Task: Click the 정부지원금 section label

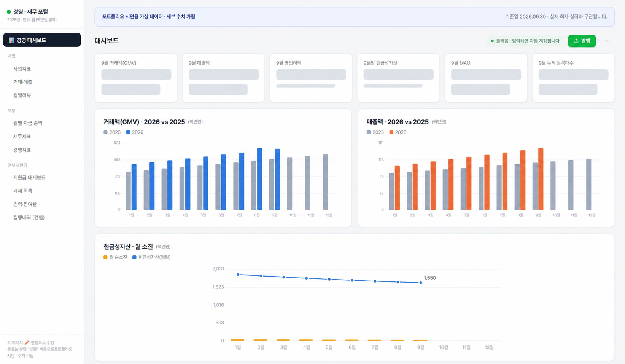Action: click(x=17, y=165)
